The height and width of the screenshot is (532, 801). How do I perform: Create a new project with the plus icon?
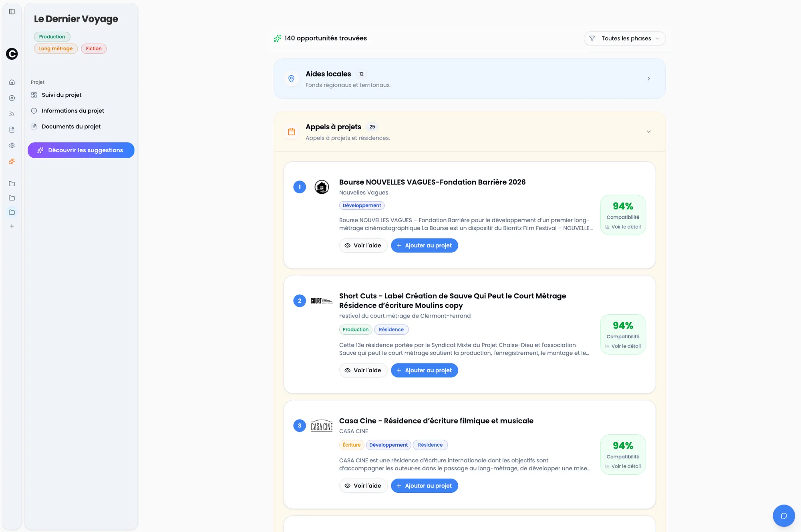point(12,226)
